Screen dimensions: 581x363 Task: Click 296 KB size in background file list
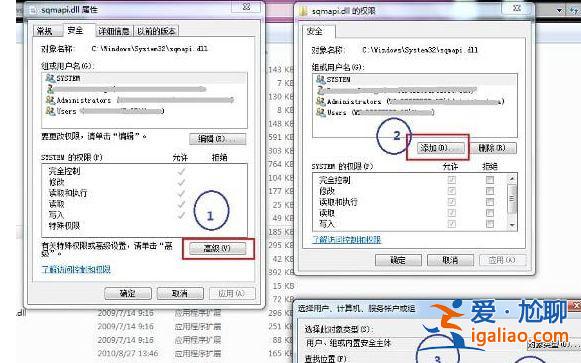(280, 313)
